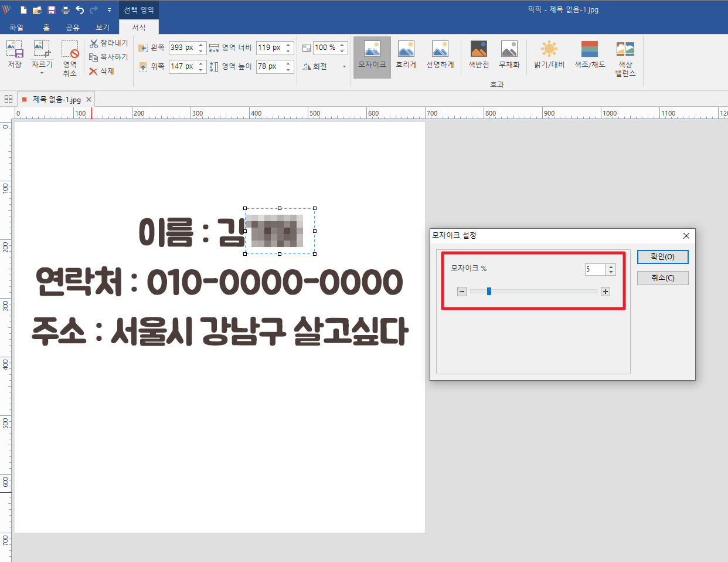Click the 저장 (save) ribbon icon
This screenshot has height=562, width=728.
coord(15,54)
